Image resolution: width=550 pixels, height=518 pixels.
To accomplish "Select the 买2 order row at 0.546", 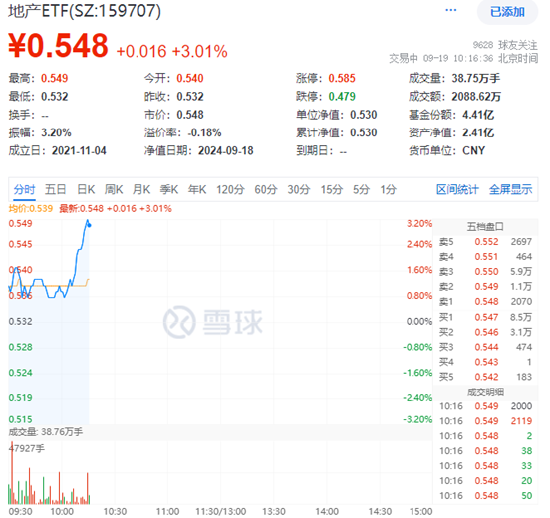I will [x=485, y=332].
